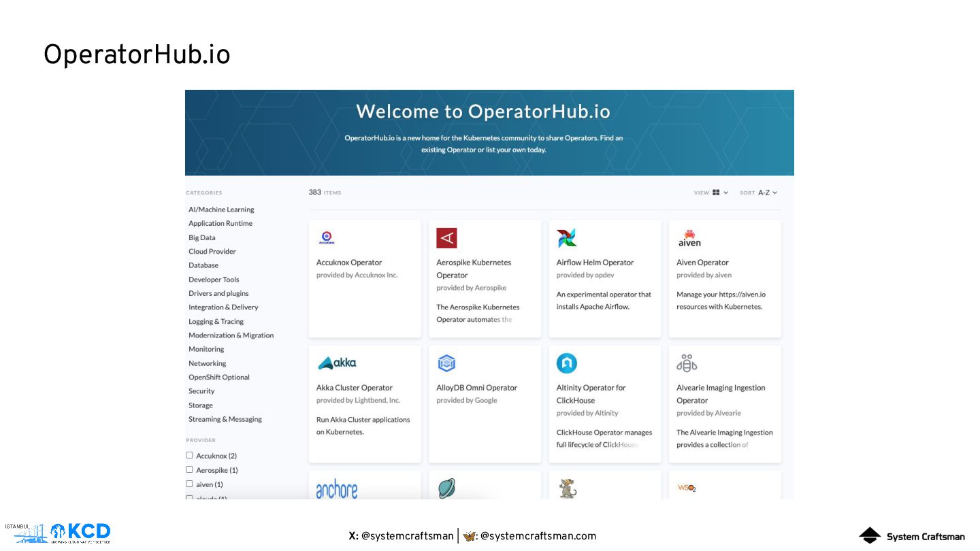The image size is (980, 551).
Task: Select the Developer Tools category
Action: (x=214, y=280)
